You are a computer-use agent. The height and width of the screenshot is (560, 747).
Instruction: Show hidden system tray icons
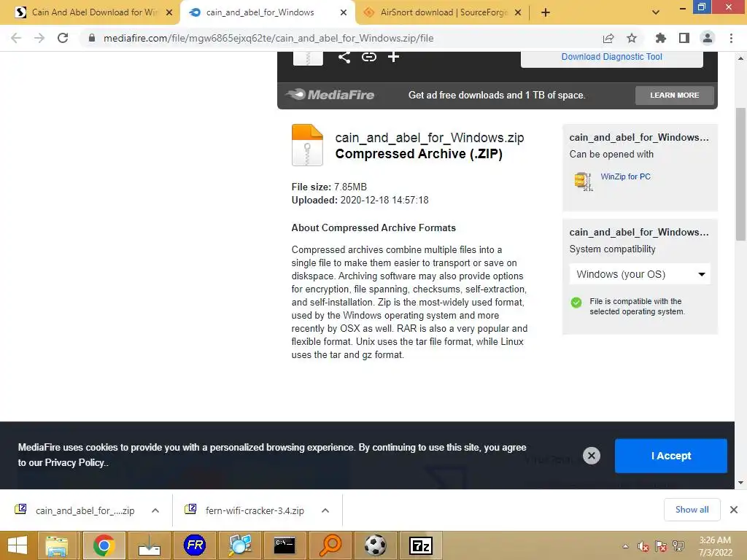pyautogui.click(x=625, y=546)
